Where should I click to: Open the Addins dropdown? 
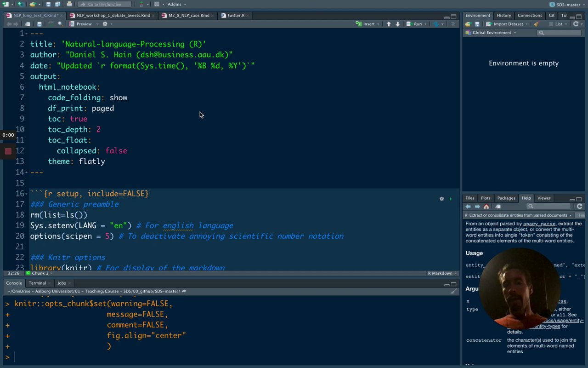click(177, 4)
